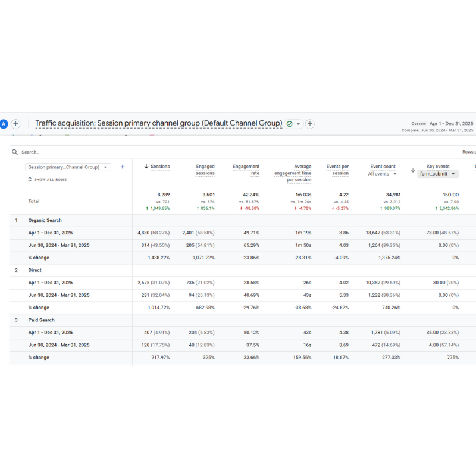This screenshot has height=476, width=476.
Task: Open the Event count 'All events' dropdown
Action: 382,174
